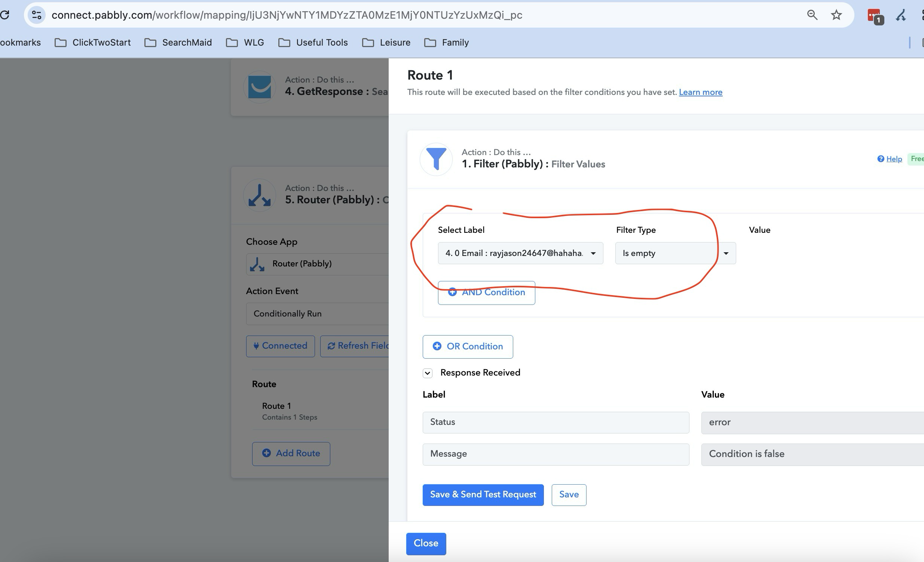Open the Select Label email dropdown

point(520,253)
